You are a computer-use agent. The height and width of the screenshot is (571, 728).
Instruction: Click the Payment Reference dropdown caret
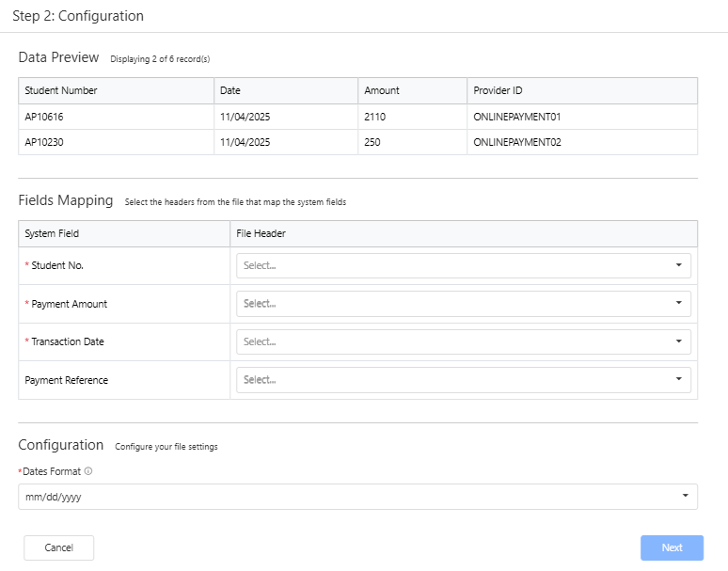click(678, 379)
